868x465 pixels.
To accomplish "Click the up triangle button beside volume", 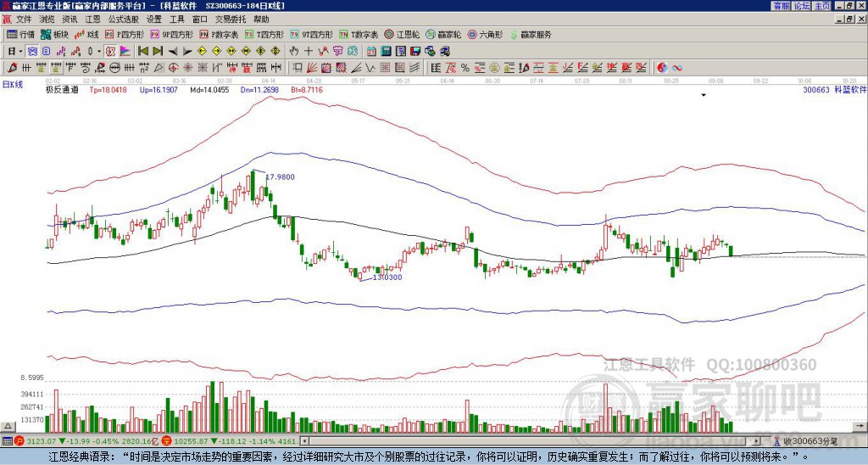I will (8, 426).
